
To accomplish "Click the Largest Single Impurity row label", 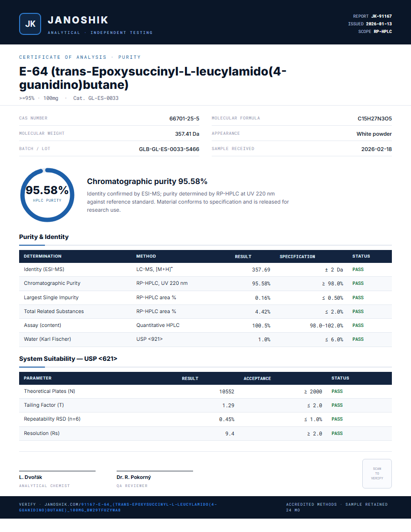I will [x=51, y=298].
